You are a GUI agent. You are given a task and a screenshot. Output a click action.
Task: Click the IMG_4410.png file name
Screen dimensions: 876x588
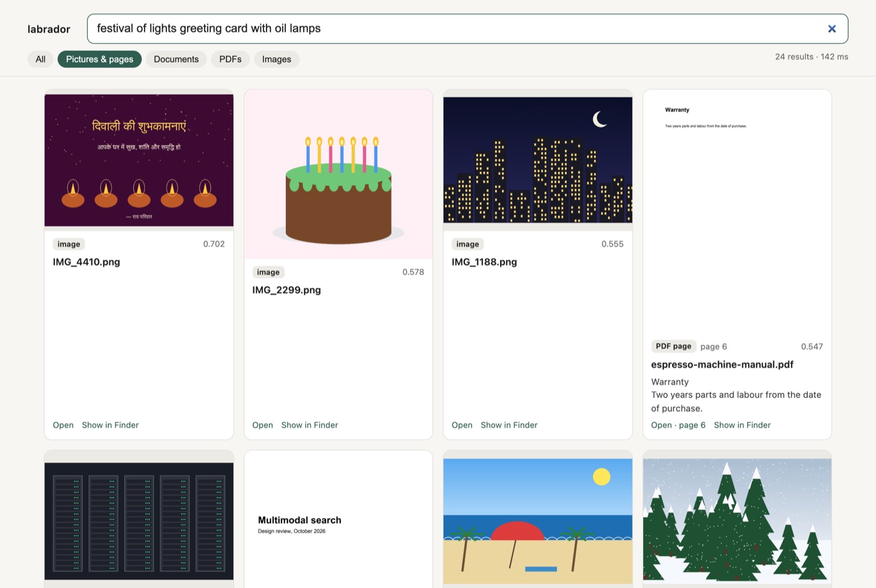tap(86, 262)
